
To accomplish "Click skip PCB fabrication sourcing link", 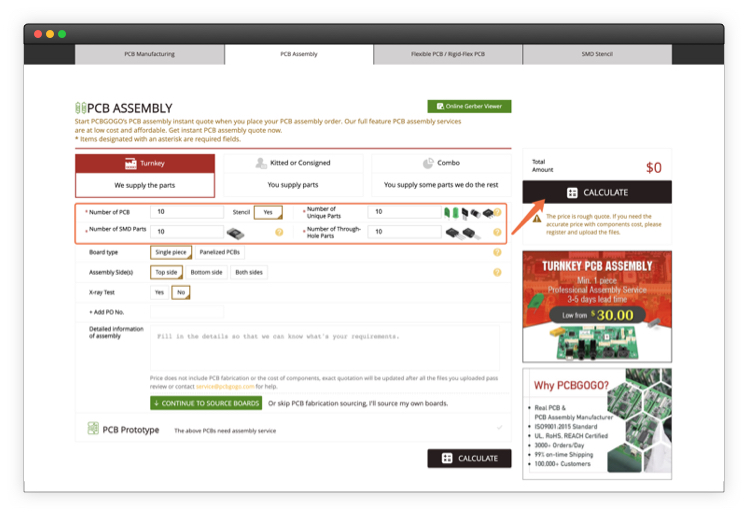I will click(x=358, y=403).
